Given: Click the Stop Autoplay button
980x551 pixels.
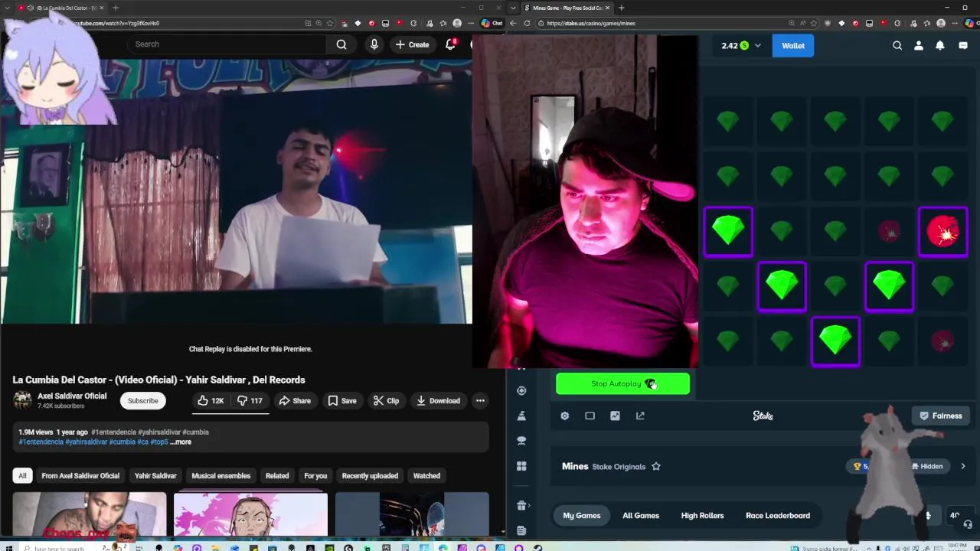Looking at the screenshot, I should (622, 384).
